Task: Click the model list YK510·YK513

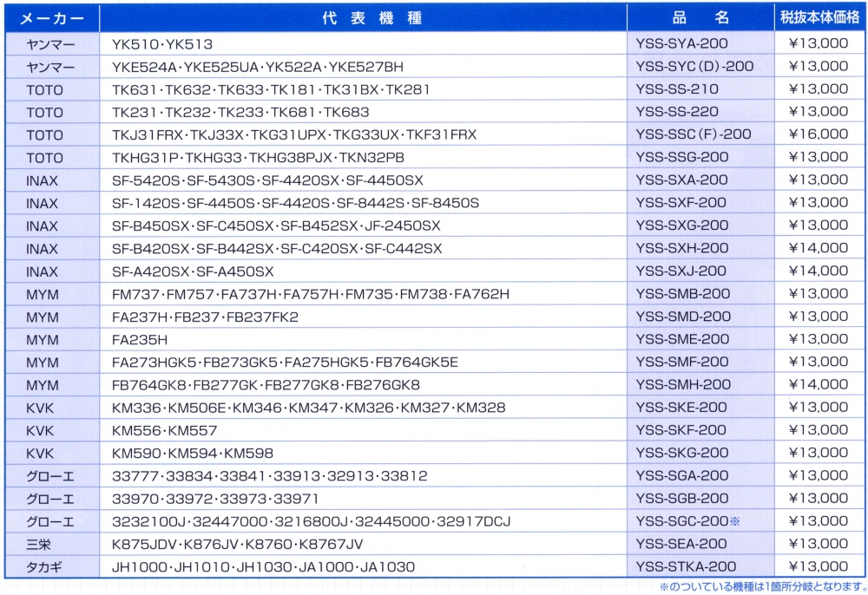Action: (162, 44)
